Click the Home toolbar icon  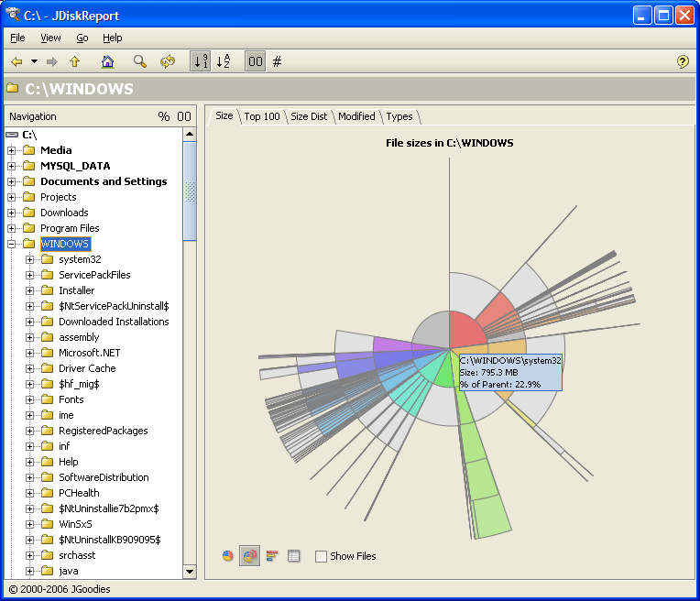pos(107,61)
